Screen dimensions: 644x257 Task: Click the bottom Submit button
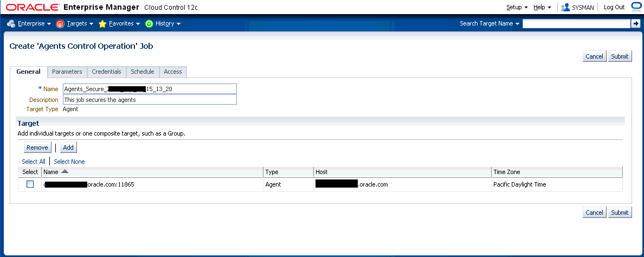pyautogui.click(x=620, y=212)
